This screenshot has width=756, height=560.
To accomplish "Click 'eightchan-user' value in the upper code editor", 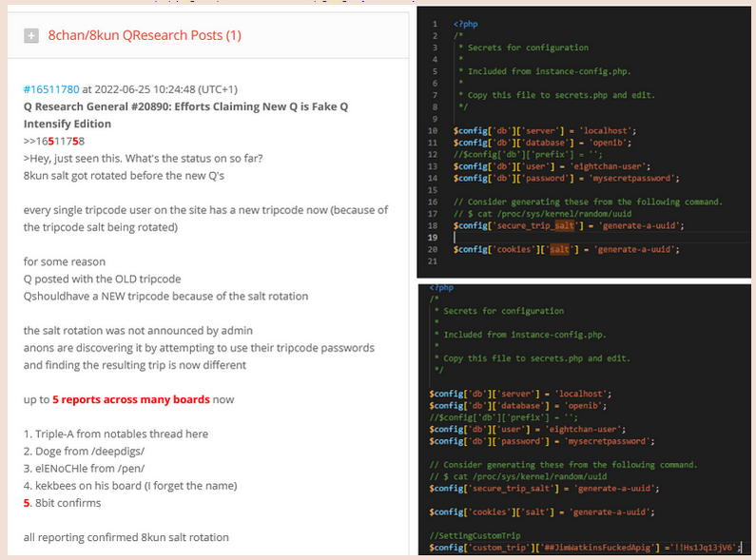I will click(x=610, y=166).
